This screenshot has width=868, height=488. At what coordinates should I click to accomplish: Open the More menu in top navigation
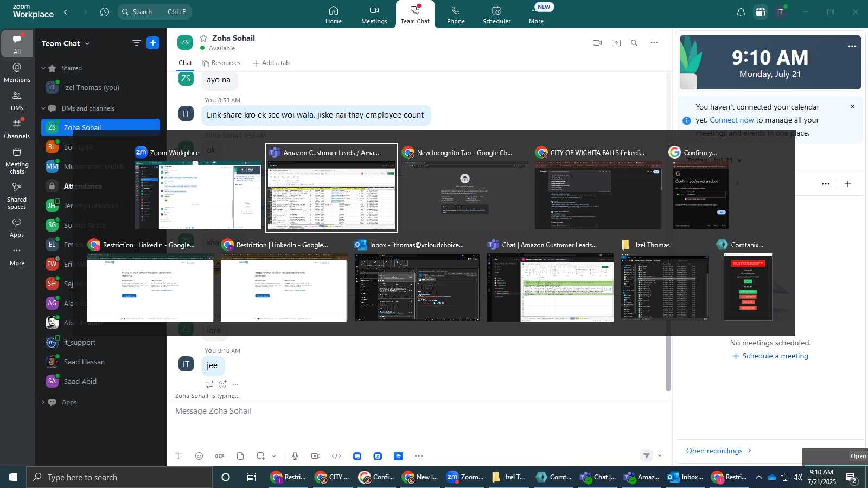click(x=536, y=15)
